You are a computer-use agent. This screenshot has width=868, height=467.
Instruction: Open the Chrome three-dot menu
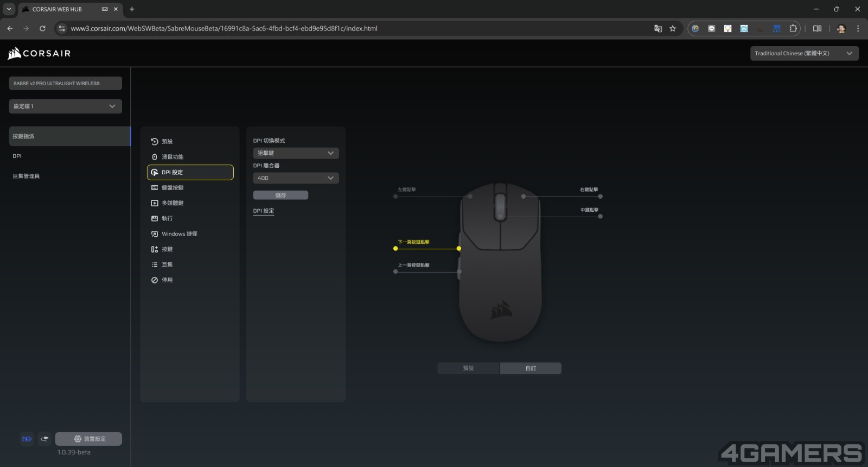click(x=858, y=29)
